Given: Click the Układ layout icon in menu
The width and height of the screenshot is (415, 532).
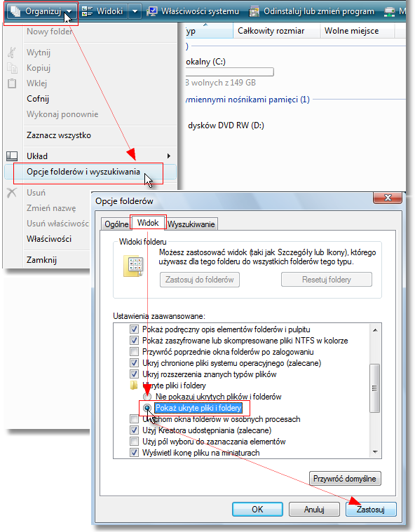Looking at the screenshot, I should (12, 156).
